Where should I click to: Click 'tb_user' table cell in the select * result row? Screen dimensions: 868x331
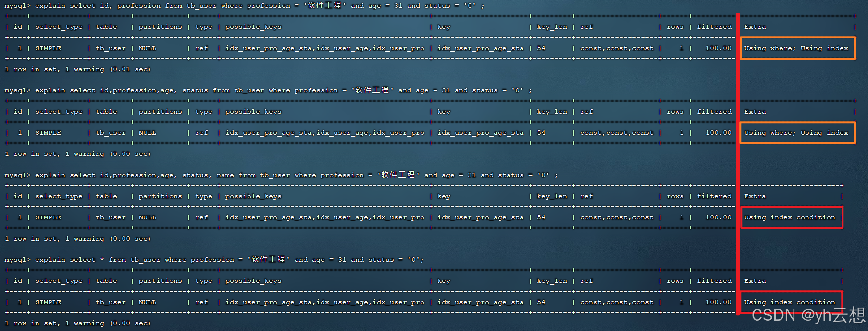pyautogui.click(x=111, y=302)
